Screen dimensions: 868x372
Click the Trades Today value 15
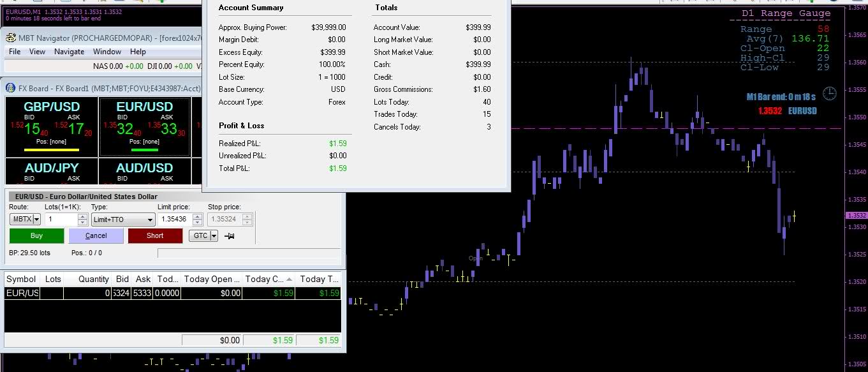[487, 114]
